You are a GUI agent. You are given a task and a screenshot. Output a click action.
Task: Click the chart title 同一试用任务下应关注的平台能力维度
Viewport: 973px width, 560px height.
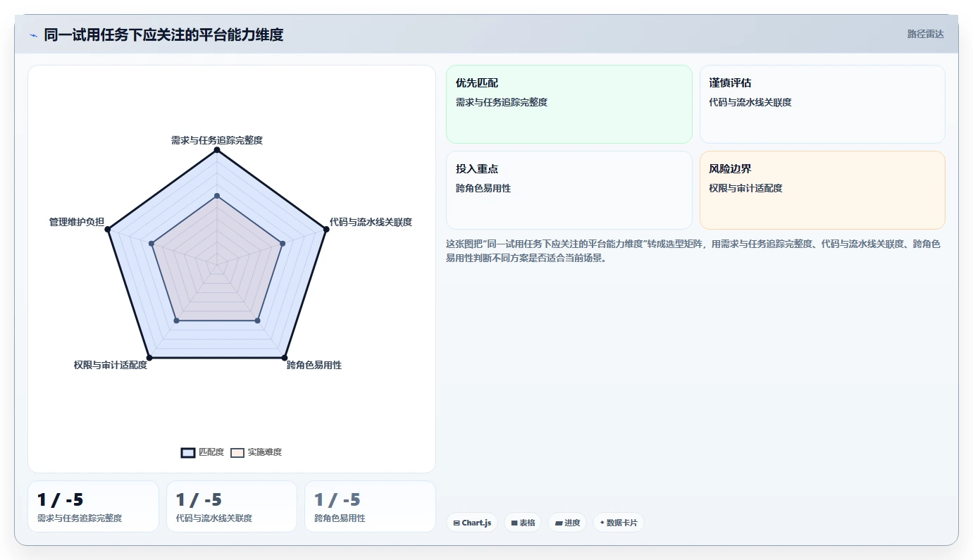[163, 35]
